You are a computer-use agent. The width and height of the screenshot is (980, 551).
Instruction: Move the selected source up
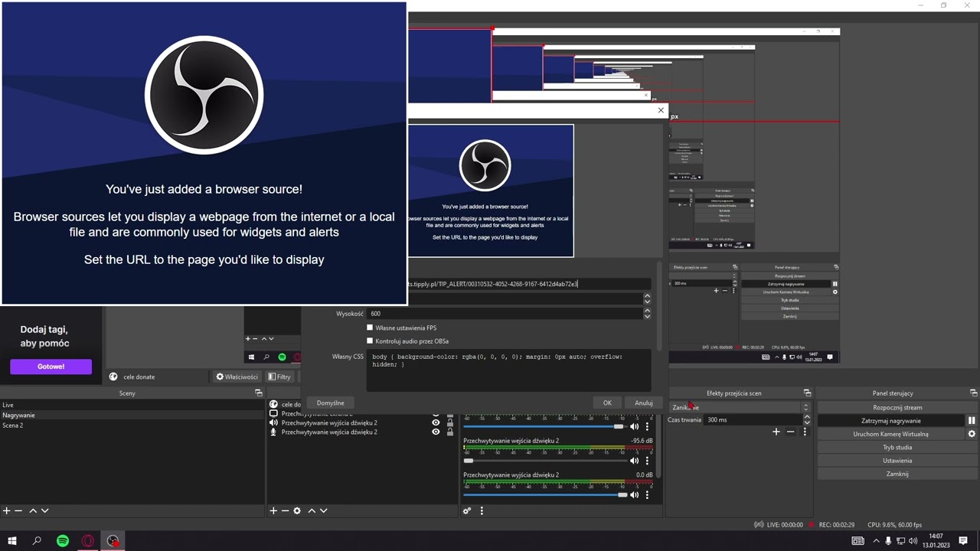pyautogui.click(x=311, y=510)
